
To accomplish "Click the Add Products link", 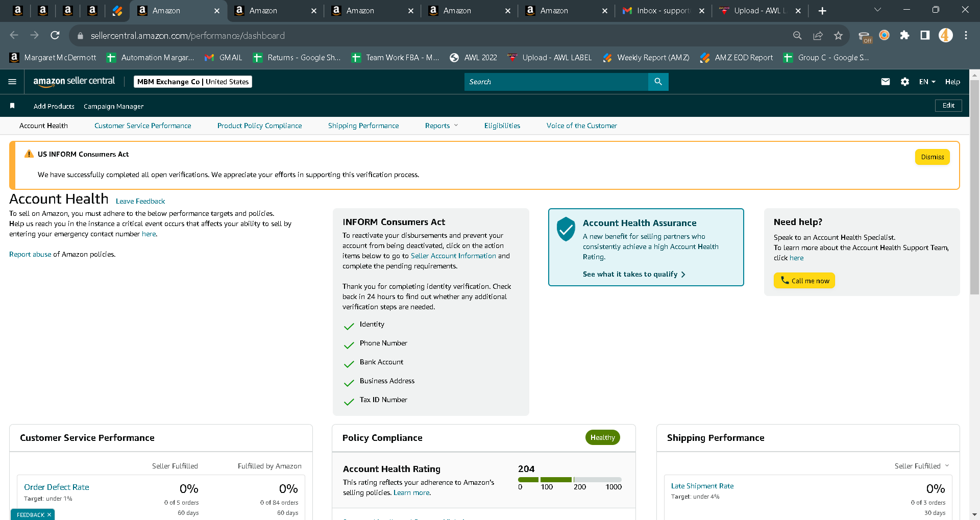I will pos(54,106).
